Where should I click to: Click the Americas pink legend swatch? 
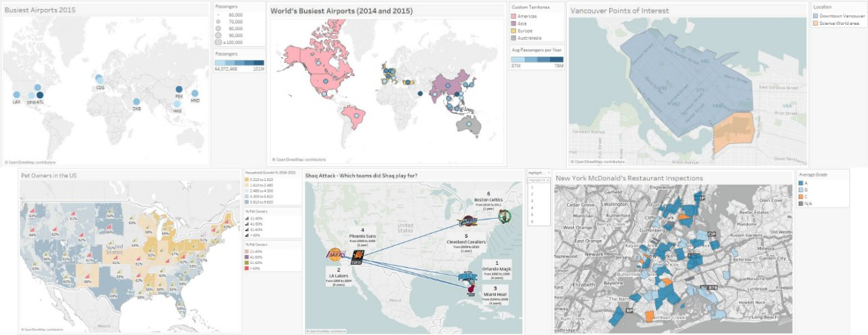[x=515, y=15]
